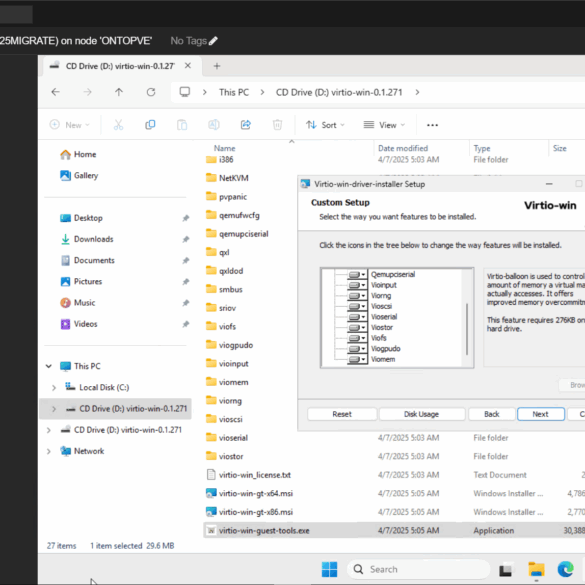The height and width of the screenshot is (585, 585).
Task: Click the Reset button in setup
Action: pyautogui.click(x=342, y=414)
